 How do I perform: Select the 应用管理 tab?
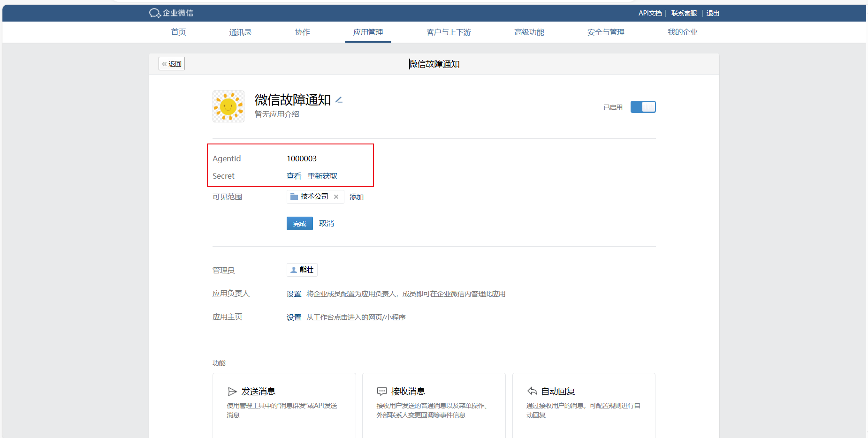coord(368,32)
